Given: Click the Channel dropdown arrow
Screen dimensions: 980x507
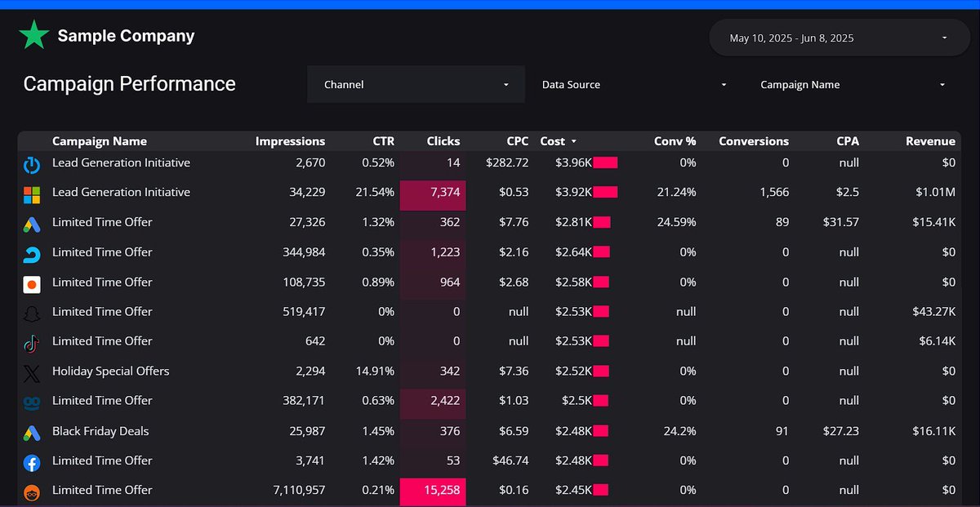Looking at the screenshot, I should click(x=506, y=85).
